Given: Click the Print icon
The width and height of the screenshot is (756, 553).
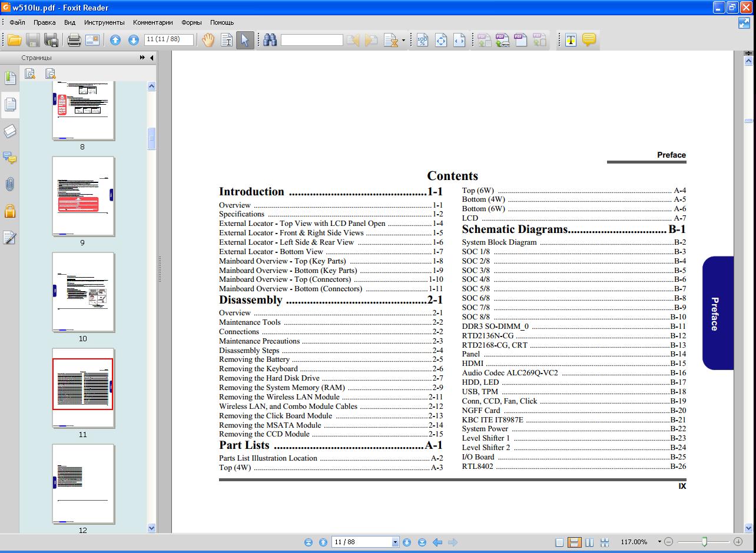Looking at the screenshot, I should point(74,40).
